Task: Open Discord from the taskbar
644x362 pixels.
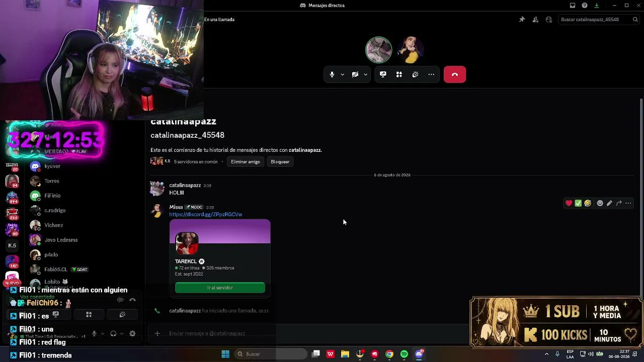Action: 419,354
